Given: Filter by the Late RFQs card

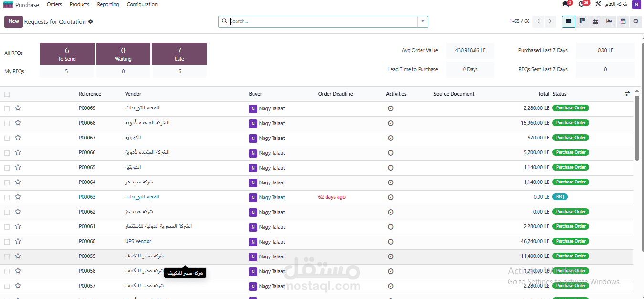Looking at the screenshot, I should (x=179, y=53).
